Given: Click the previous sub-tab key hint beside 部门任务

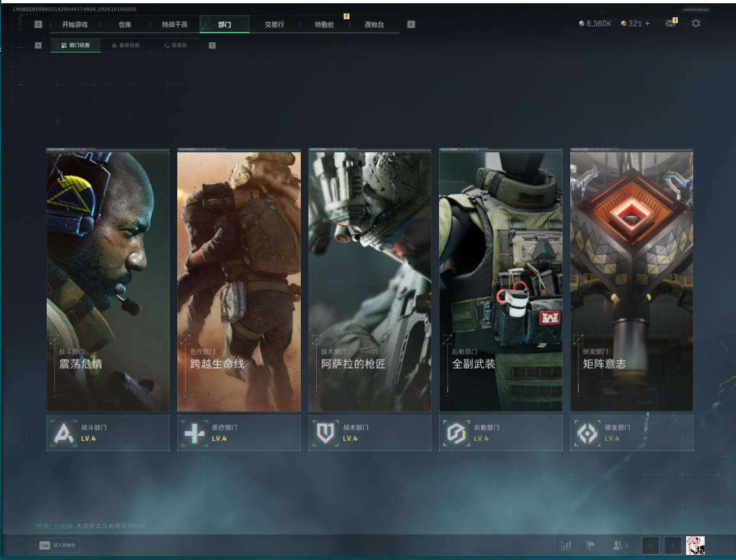Looking at the screenshot, I should tap(38, 45).
